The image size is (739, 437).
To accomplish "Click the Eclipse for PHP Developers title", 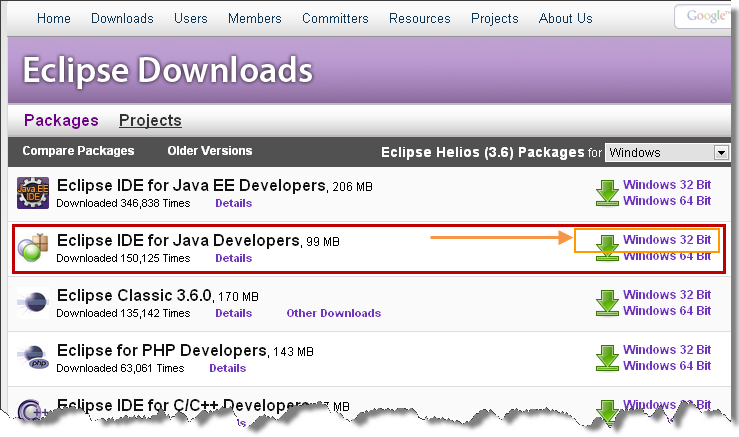I will tap(162, 351).
